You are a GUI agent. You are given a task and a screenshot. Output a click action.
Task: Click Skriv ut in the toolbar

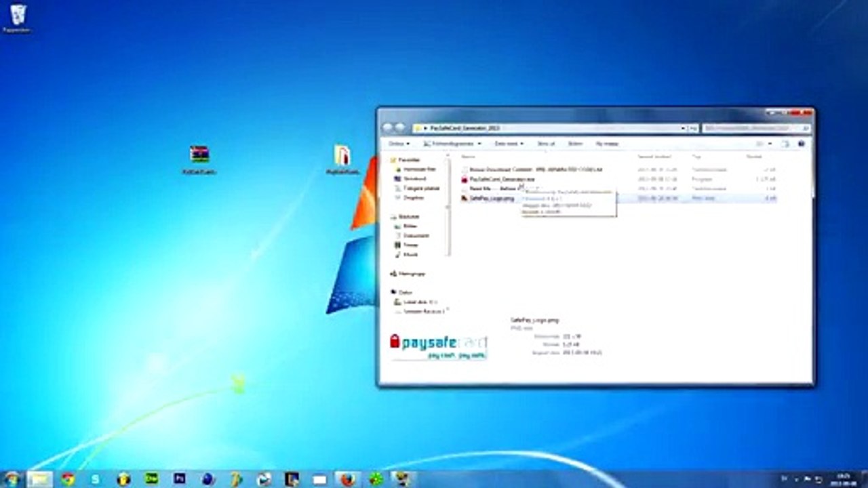point(546,144)
